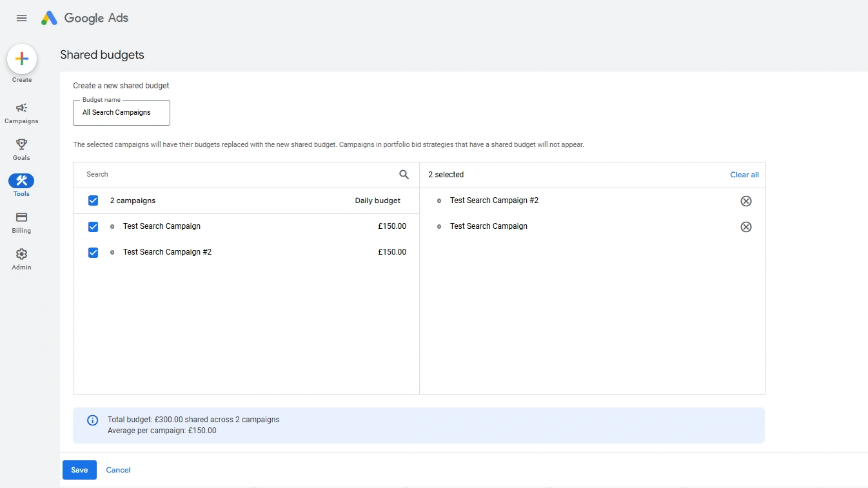Toggle the select-all '2 campaigns' checkbox
The width and height of the screenshot is (868, 488).
point(93,201)
